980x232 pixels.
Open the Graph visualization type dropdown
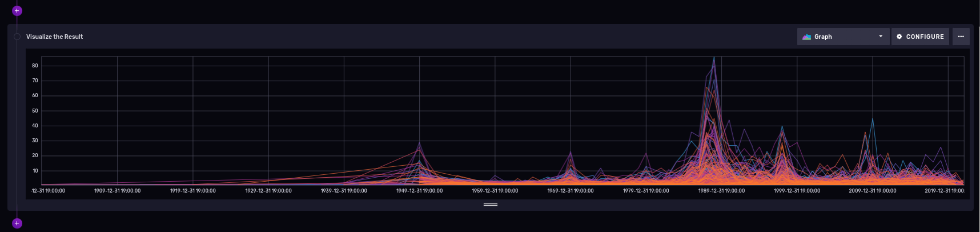(x=842, y=37)
